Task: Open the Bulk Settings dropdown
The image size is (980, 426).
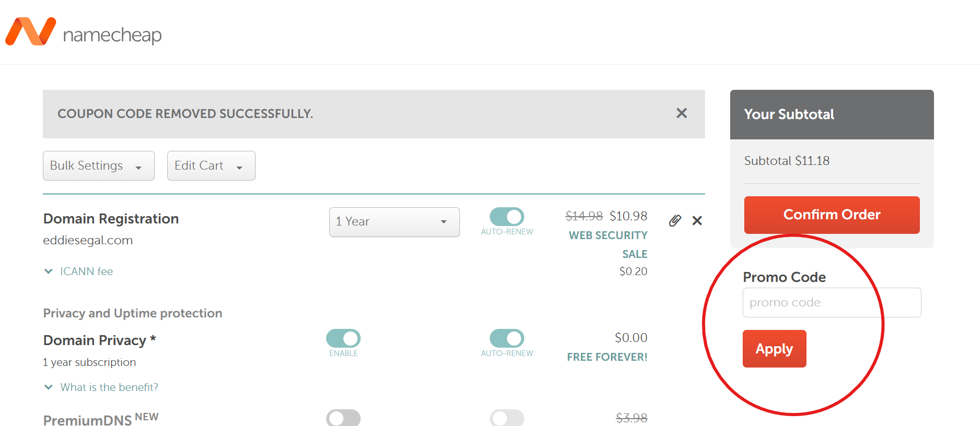Action: click(x=98, y=166)
